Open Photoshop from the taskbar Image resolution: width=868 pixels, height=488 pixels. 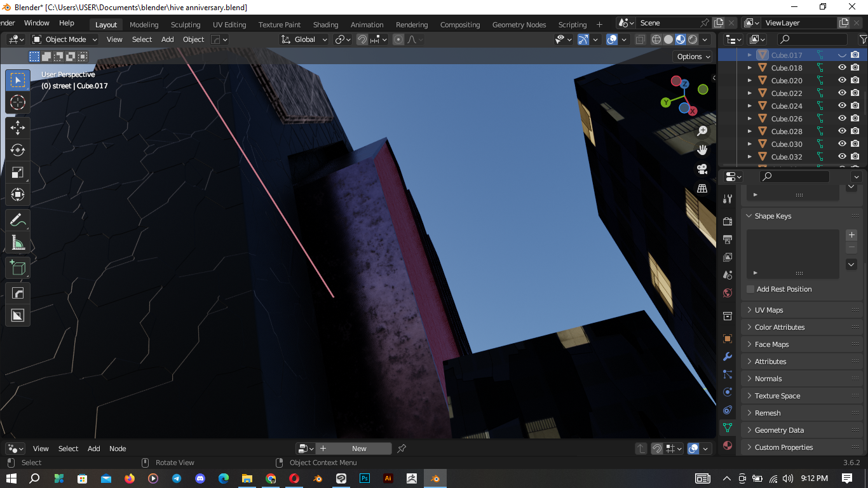tap(365, 478)
